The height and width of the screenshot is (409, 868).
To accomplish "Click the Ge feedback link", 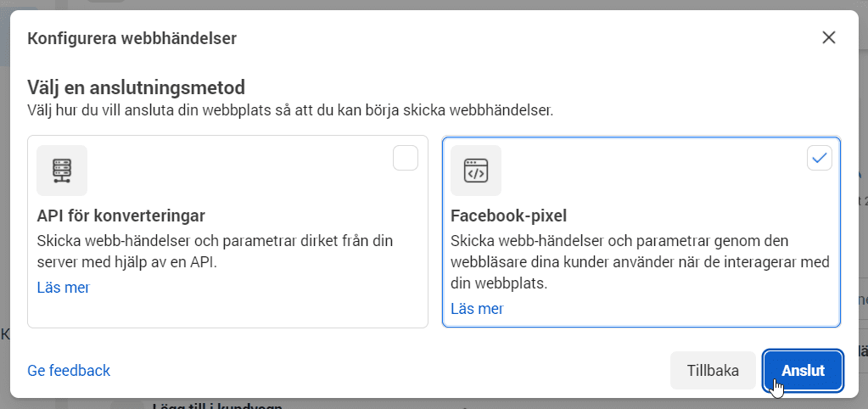I will point(69,371).
